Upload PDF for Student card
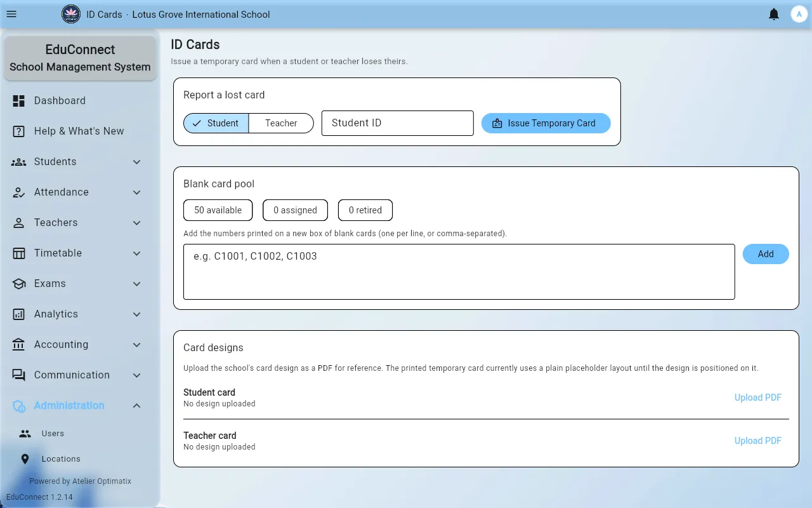Viewport: 812px width, 508px height. (757, 398)
